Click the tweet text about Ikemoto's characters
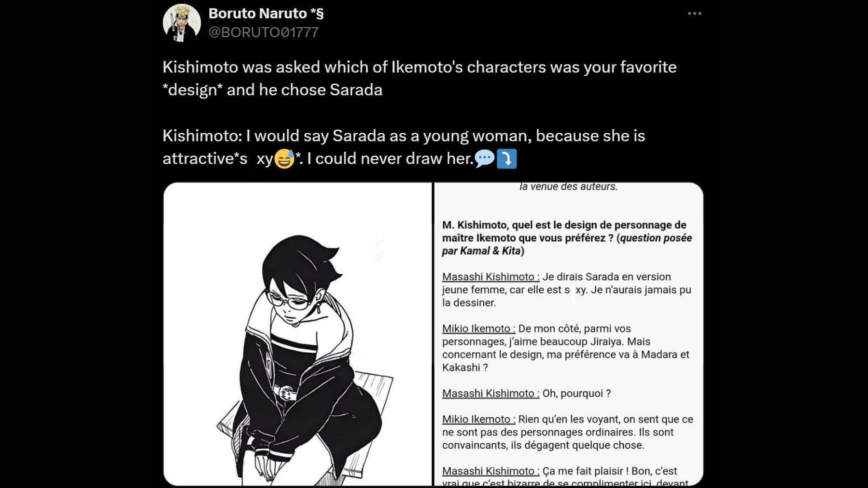The image size is (868, 488). (x=420, y=78)
